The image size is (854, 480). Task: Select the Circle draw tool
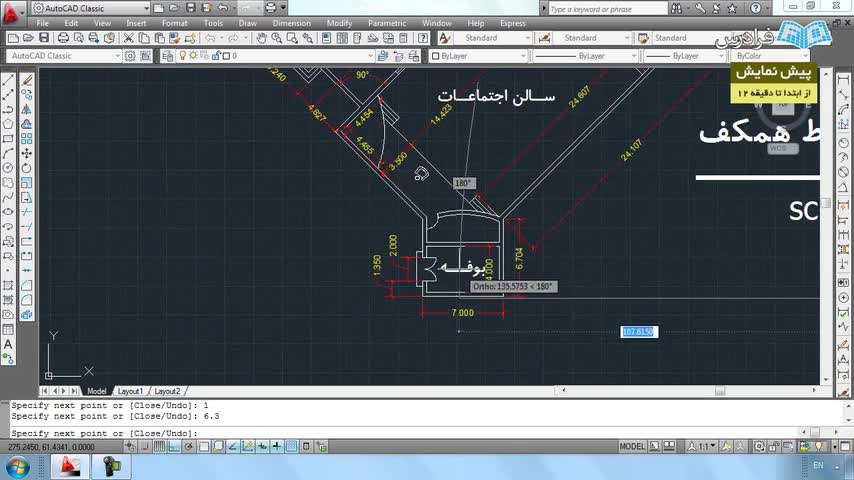click(8, 168)
